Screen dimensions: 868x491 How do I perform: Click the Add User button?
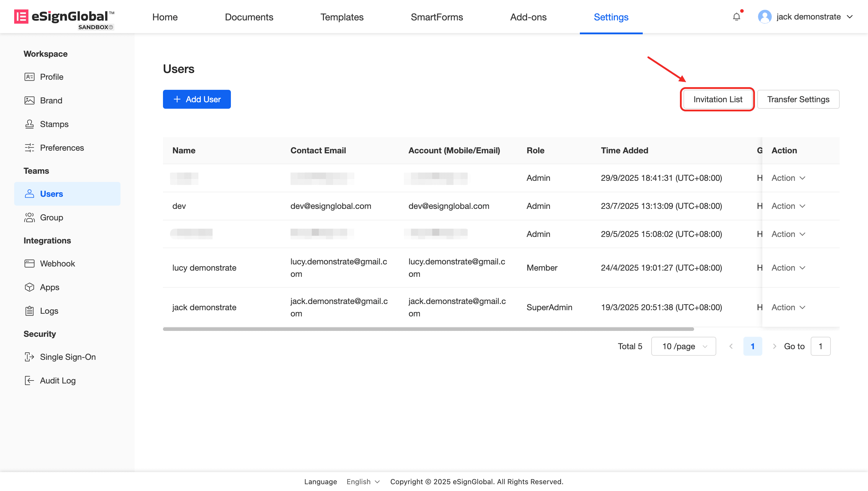click(197, 99)
